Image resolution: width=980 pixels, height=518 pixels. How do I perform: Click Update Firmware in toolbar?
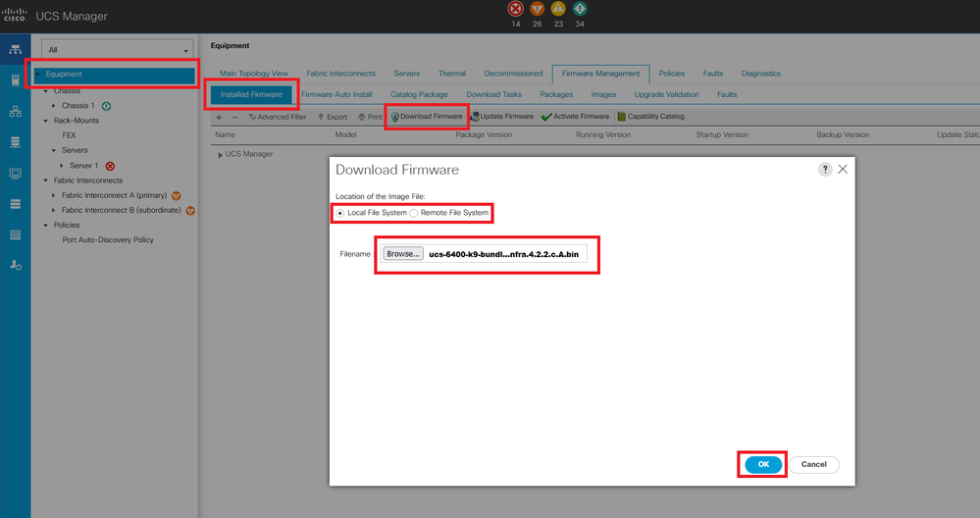tap(502, 116)
